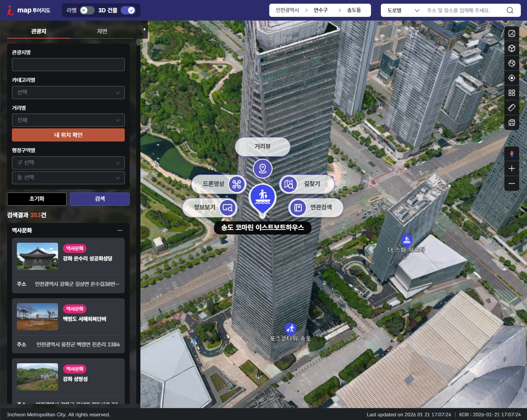Expand the 구 선택 dropdown
Screen dimensions: 527x420
coord(68,163)
